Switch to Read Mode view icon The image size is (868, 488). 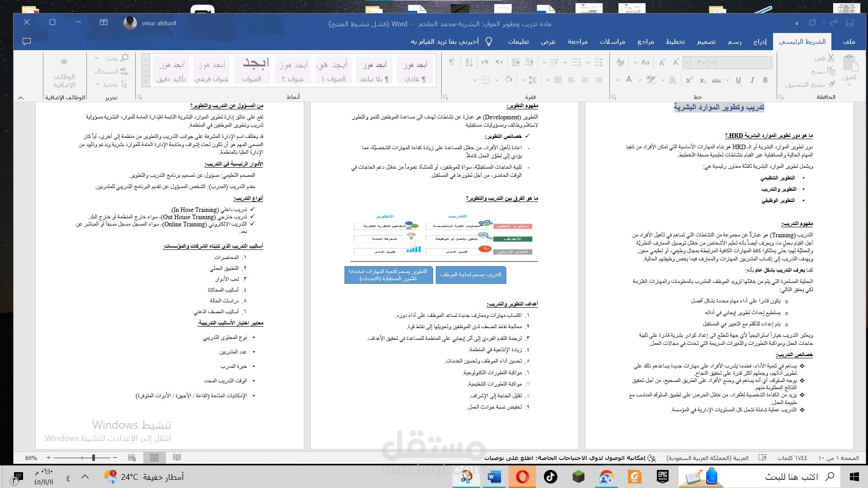177,458
